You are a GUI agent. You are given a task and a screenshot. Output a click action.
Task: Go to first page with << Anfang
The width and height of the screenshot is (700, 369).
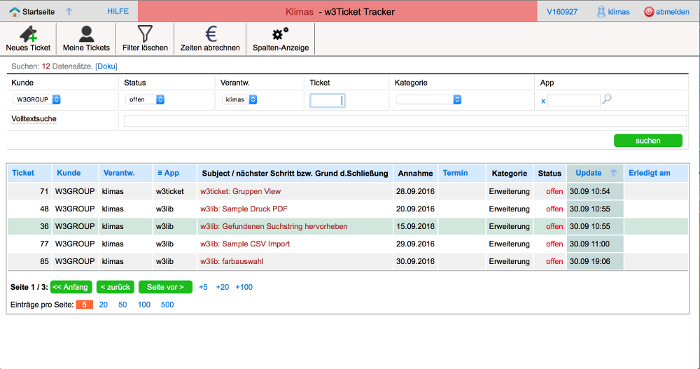(x=71, y=287)
